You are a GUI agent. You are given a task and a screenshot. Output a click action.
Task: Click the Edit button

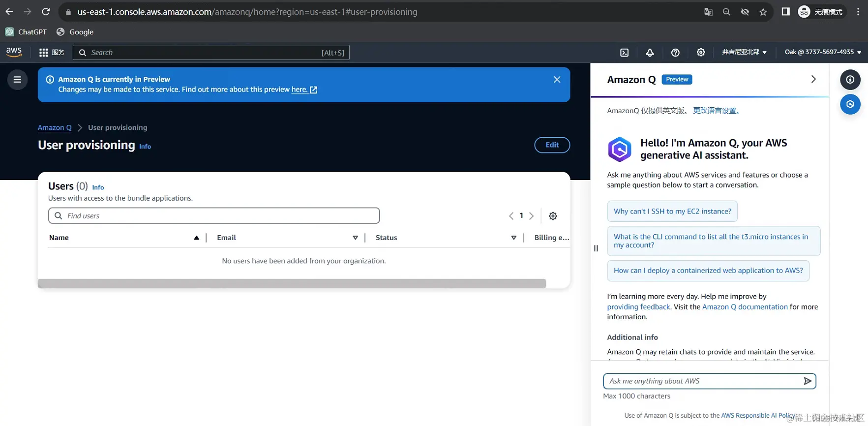click(x=552, y=145)
